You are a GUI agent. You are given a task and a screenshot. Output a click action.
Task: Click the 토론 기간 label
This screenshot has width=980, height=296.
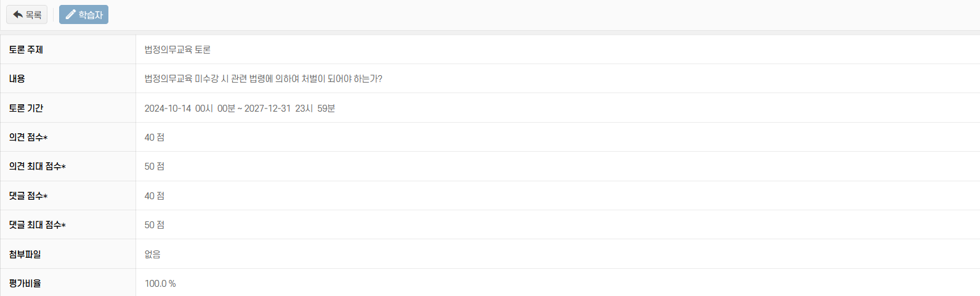(x=26, y=108)
